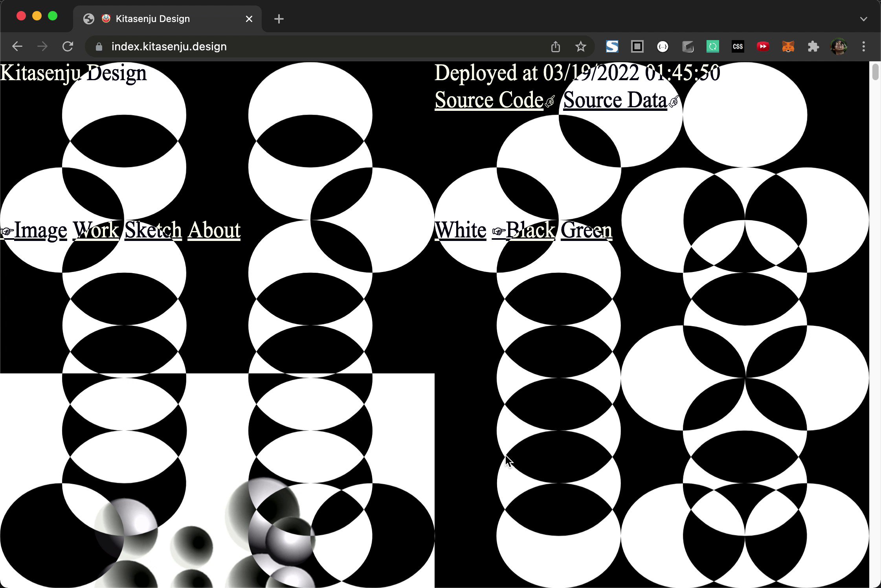Click the black CSS extension icon
The height and width of the screenshot is (588, 881).
738,47
